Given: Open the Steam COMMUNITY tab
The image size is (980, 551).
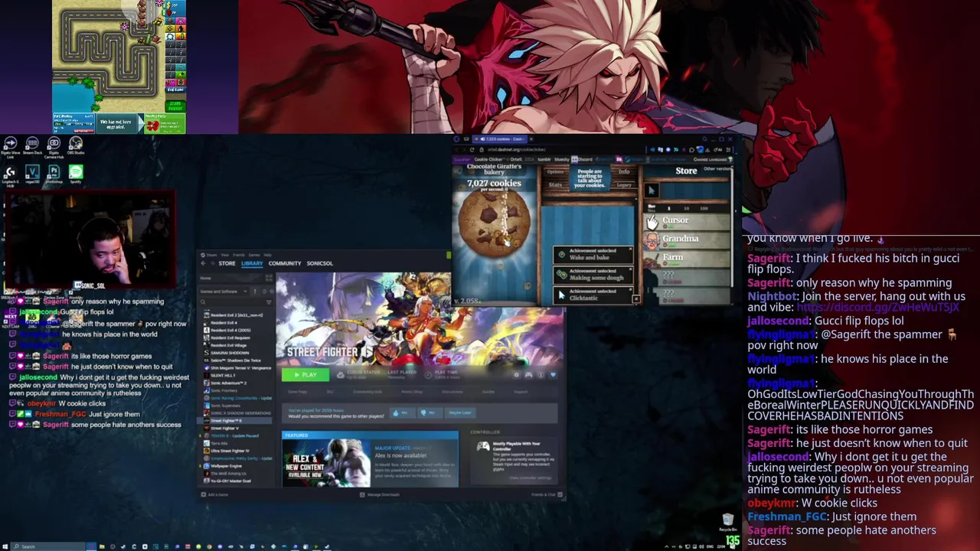Looking at the screenshot, I should pyautogui.click(x=285, y=263).
